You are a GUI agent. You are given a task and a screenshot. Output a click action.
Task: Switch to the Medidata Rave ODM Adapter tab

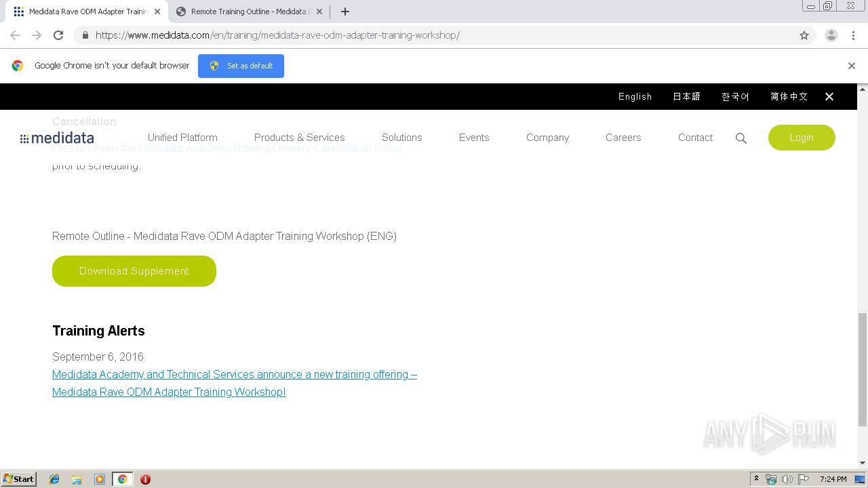[87, 12]
